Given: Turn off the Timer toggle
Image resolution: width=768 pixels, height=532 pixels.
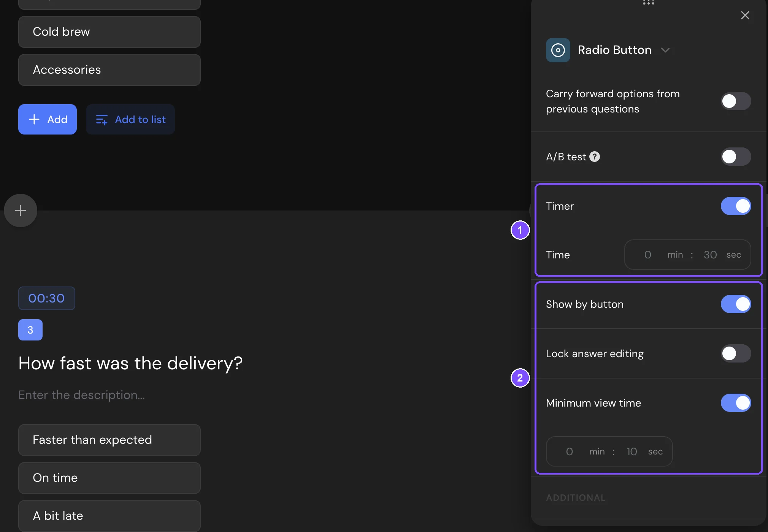Looking at the screenshot, I should tap(736, 206).
